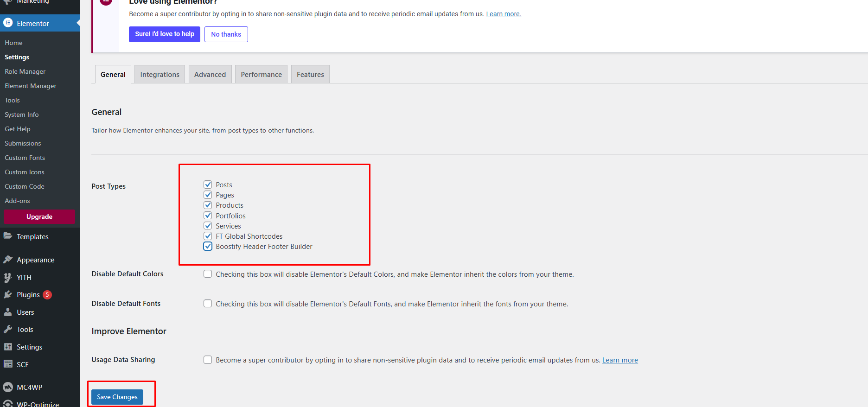
Task: Click the Save Changes button
Action: 117,397
